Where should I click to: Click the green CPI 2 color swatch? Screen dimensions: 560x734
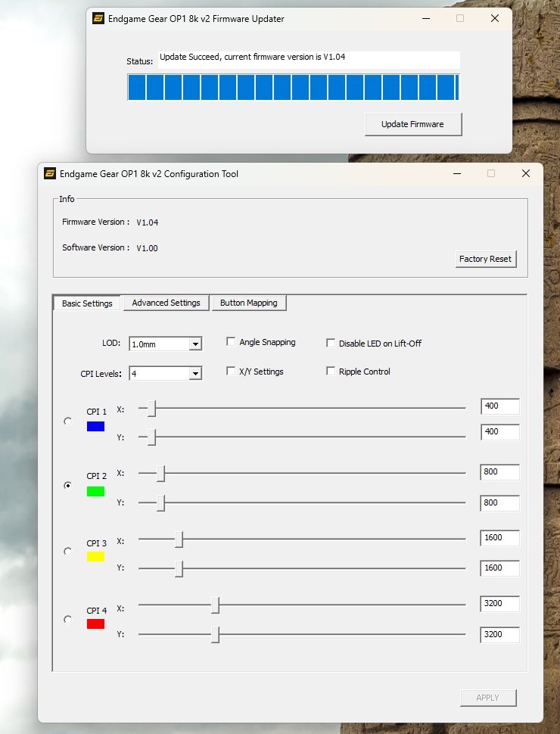click(x=95, y=492)
